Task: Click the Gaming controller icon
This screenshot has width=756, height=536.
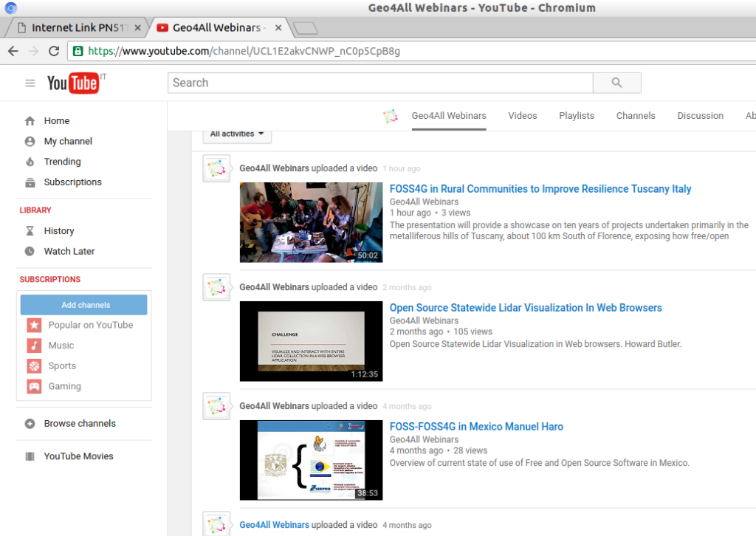Action: [x=34, y=386]
